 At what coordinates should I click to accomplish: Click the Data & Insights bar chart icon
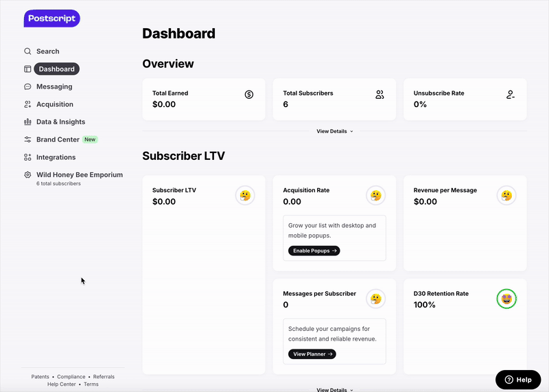point(27,122)
